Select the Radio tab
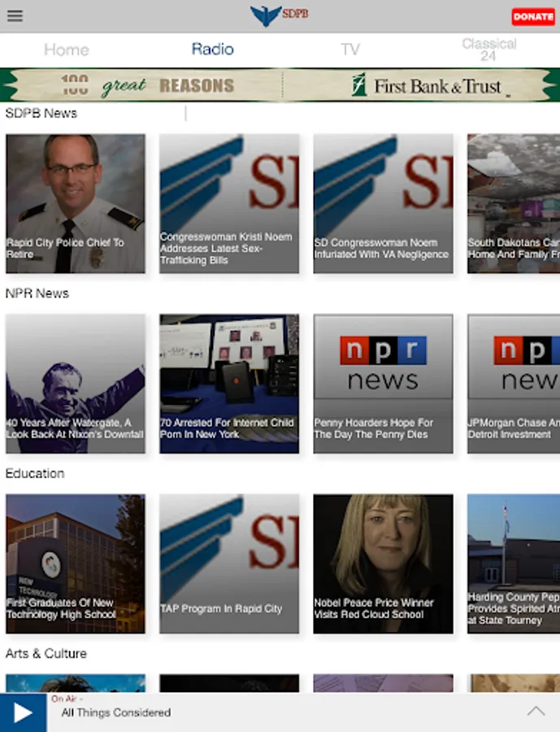Viewport: 560px width, 732px height. 212,49
